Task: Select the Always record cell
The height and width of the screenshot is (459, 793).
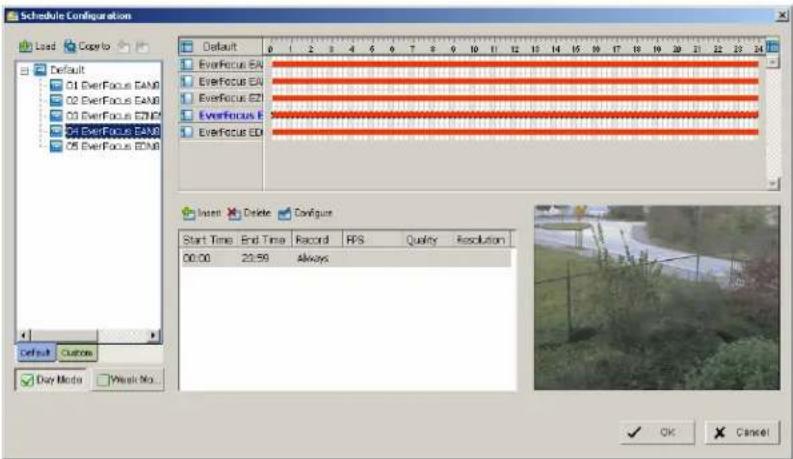Action: point(313,258)
